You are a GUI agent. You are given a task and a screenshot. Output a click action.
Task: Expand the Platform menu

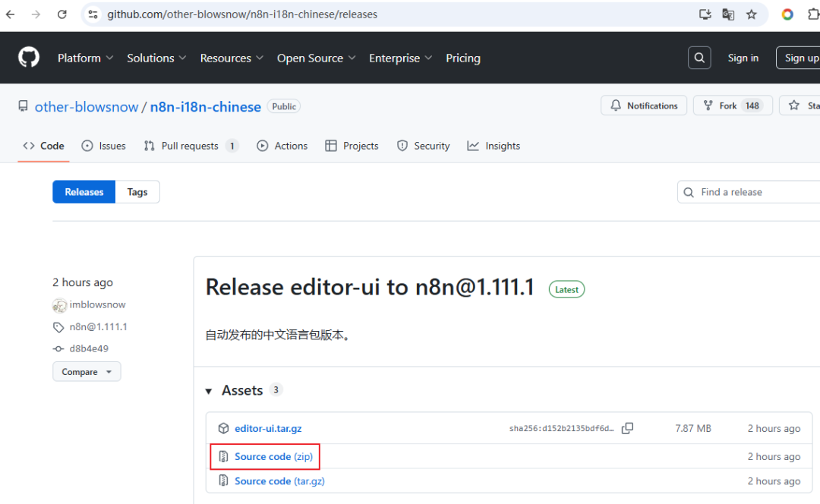pyautogui.click(x=85, y=58)
